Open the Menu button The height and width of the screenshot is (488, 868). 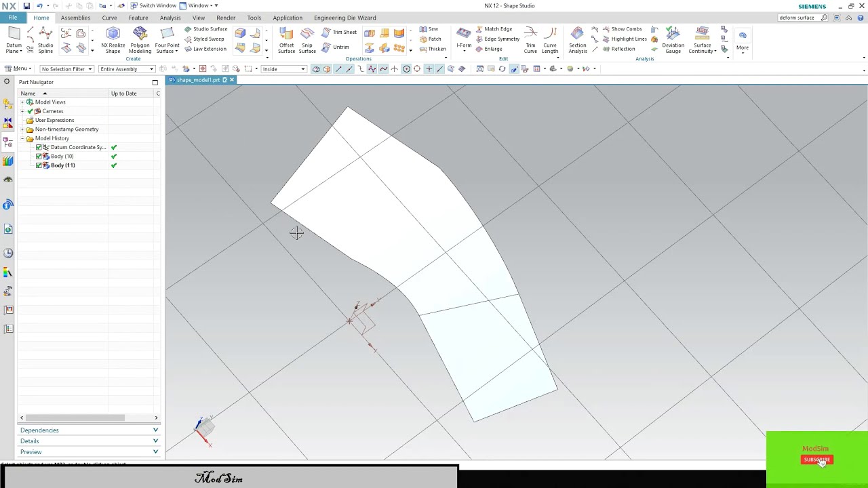click(x=18, y=68)
